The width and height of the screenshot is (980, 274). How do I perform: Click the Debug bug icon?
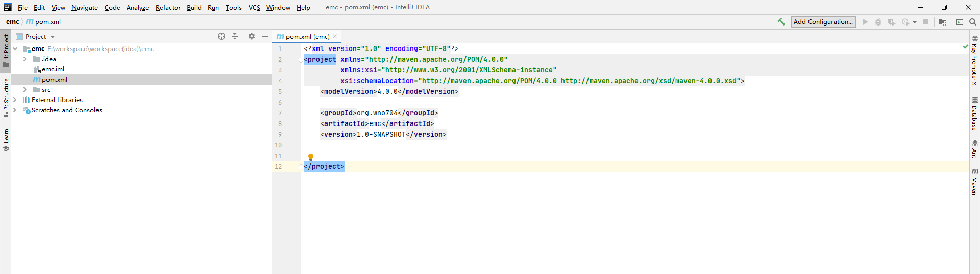point(878,22)
